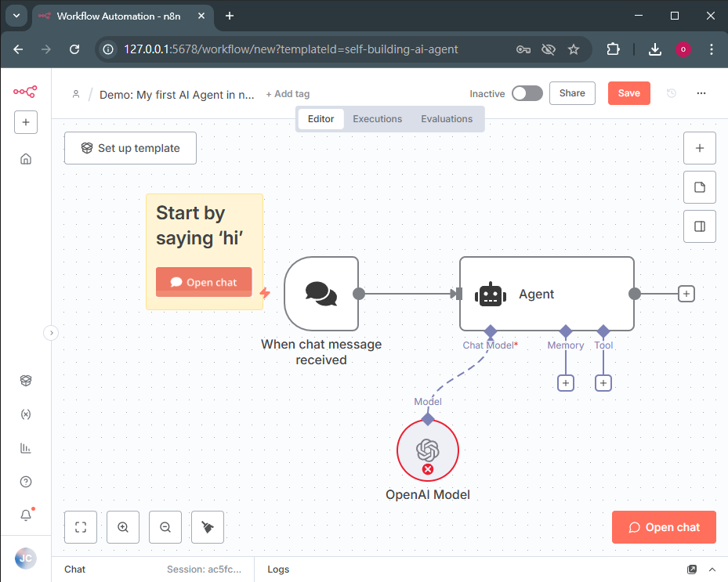
Task: Select the chat message trigger node
Action: click(321, 294)
